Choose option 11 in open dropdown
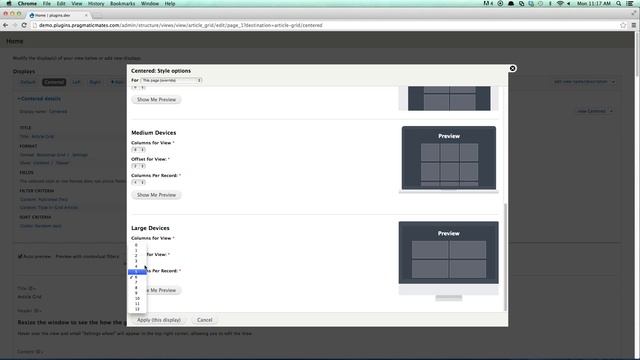The height and width of the screenshot is (360, 640). coord(137,304)
